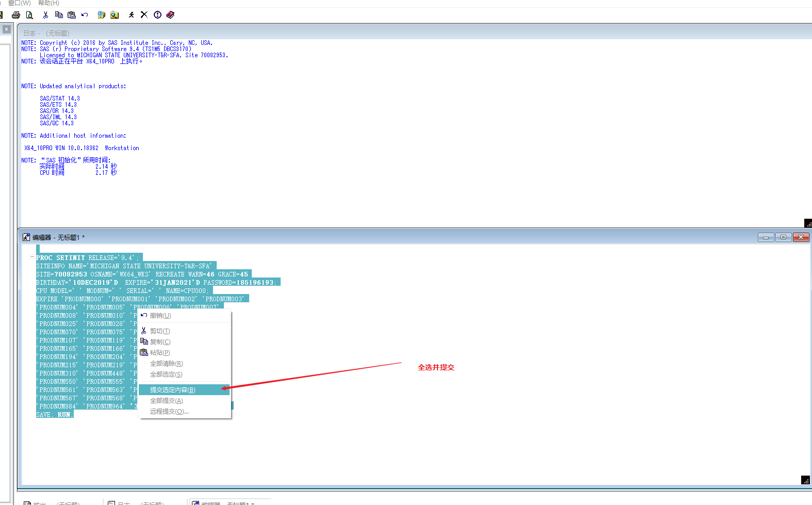Click the CPU 时间 2.17 秒 log line
The height and width of the screenshot is (505, 812).
click(x=78, y=173)
